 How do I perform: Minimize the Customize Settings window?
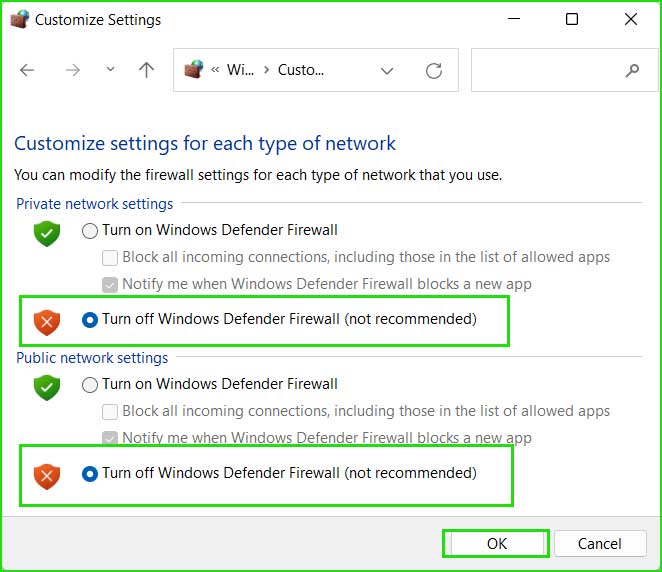click(514, 19)
